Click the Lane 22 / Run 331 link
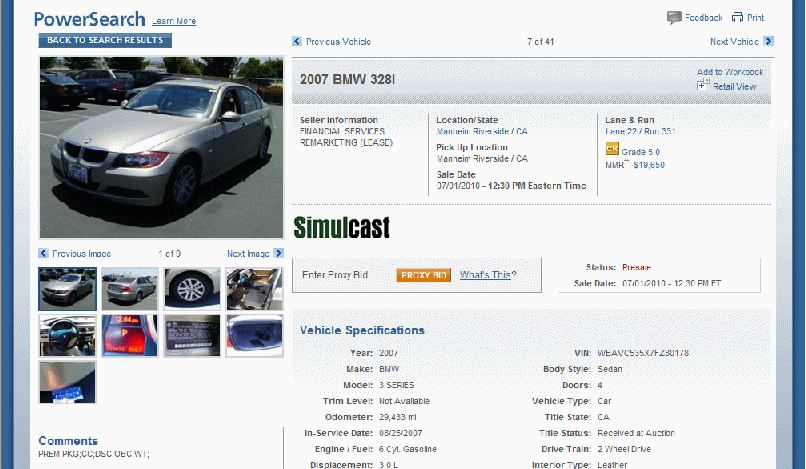 640,131
